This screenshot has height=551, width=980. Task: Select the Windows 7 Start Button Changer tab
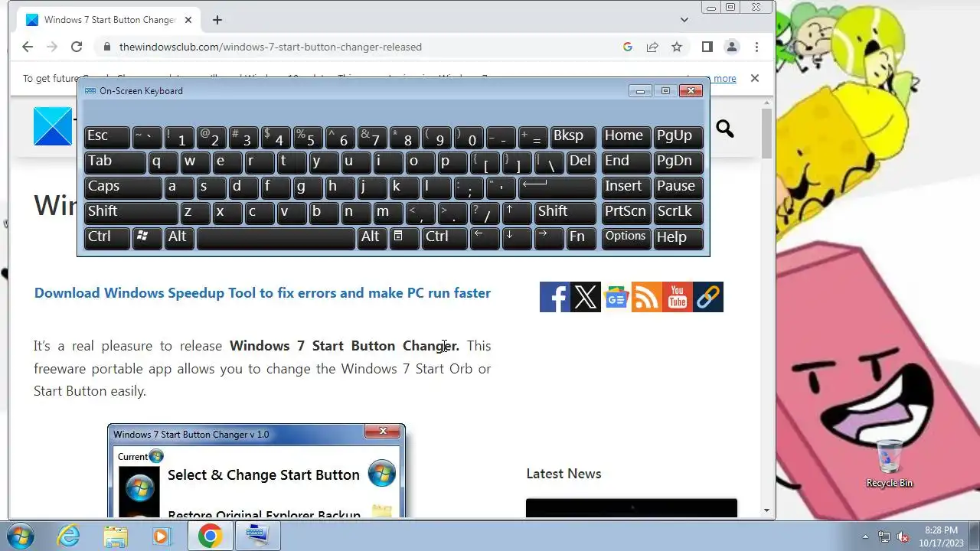pyautogui.click(x=110, y=20)
